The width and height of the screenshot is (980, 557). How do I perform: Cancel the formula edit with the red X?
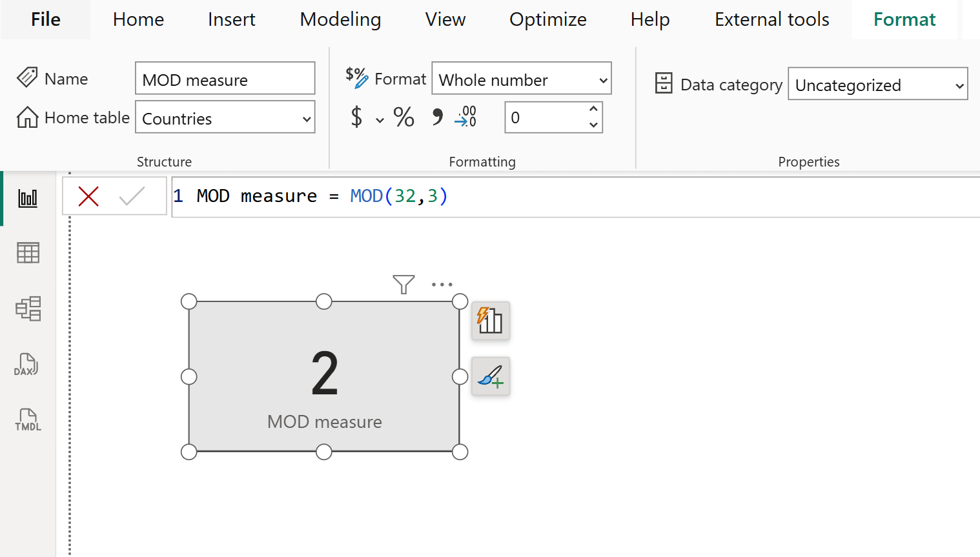point(88,196)
